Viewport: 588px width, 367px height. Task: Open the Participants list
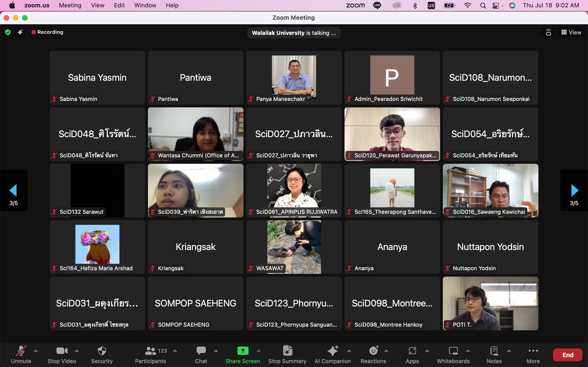coord(151,351)
